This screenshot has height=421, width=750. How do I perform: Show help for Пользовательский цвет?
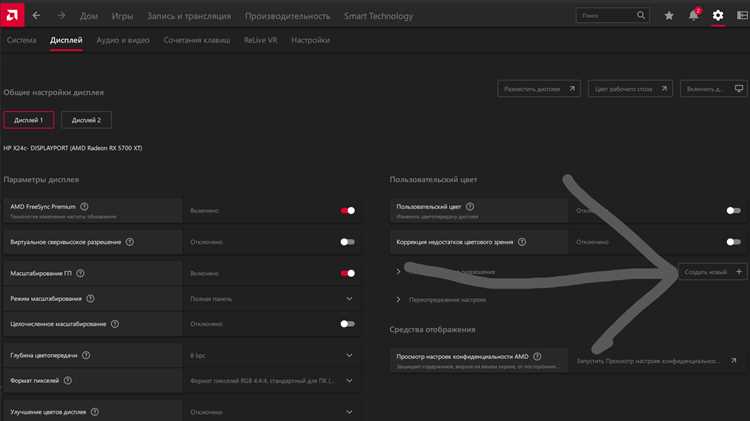pos(470,207)
